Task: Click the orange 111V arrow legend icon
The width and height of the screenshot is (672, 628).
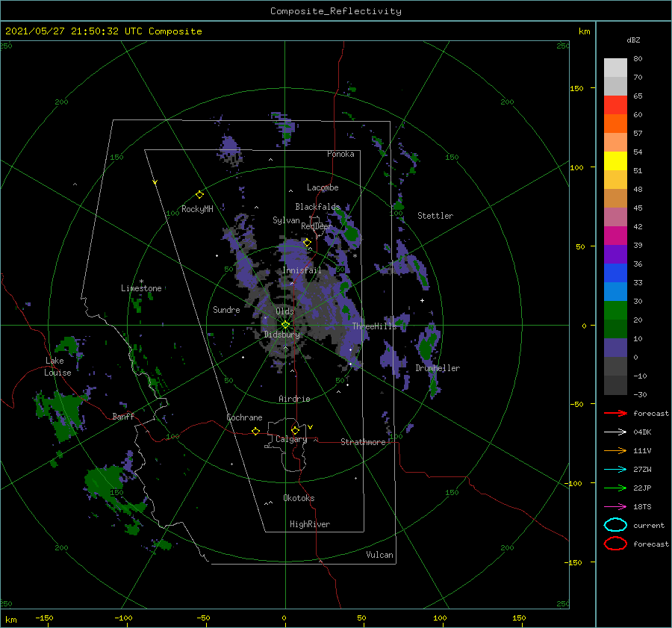Action: [615, 450]
